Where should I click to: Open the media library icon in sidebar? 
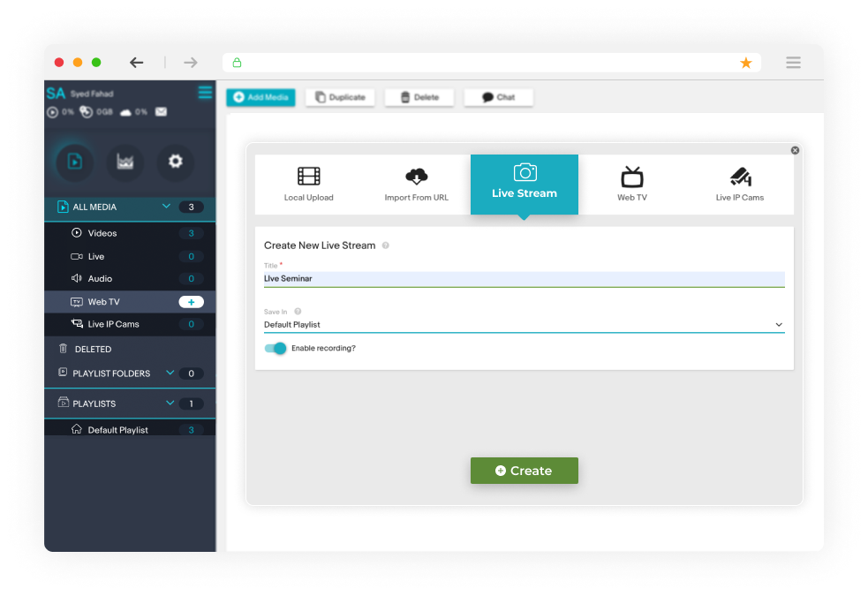pos(75,162)
